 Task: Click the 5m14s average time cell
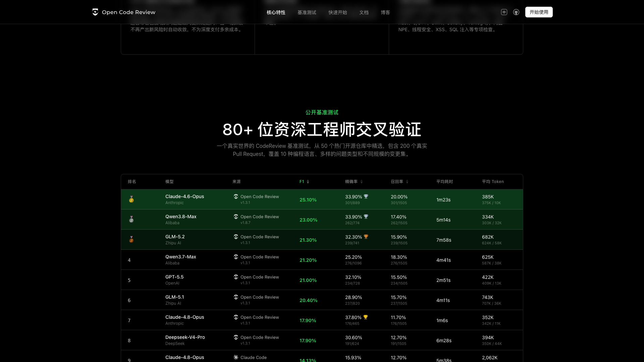tap(443, 220)
